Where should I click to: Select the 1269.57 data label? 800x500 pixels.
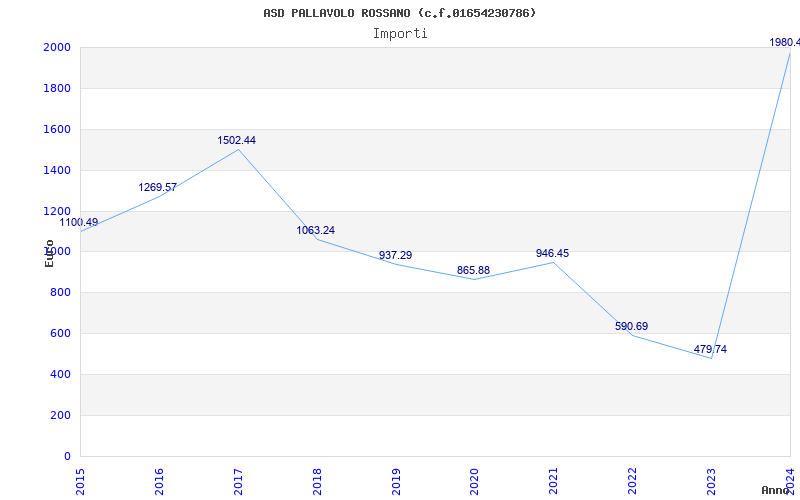click(157, 187)
